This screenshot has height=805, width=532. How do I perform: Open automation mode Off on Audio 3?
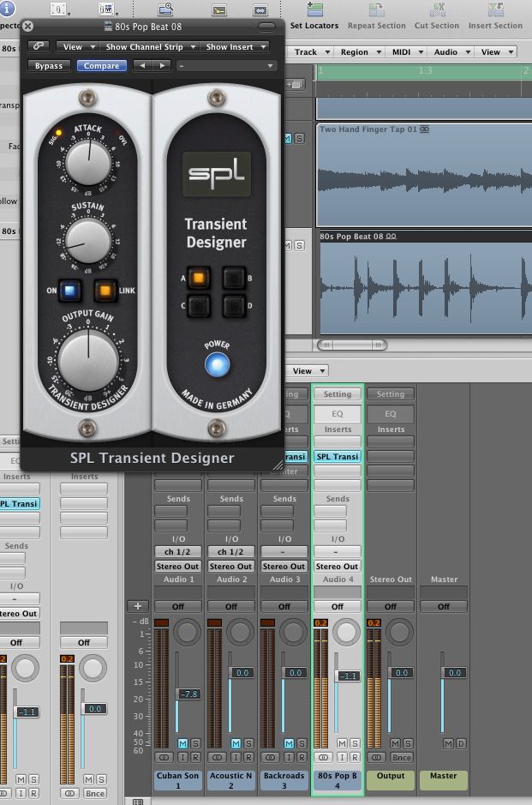point(284,606)
